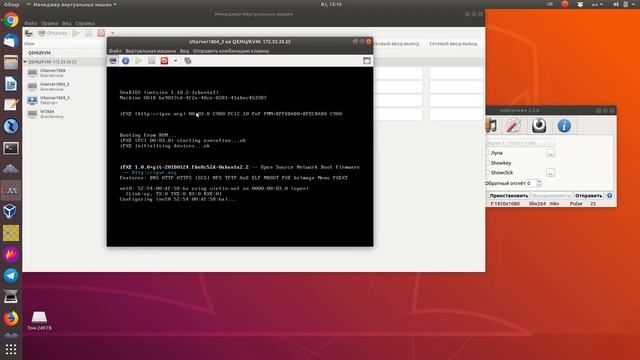This screenshot has width=640, height=360.
Task: Power off VM from manager toolbar
Action: (101, 33)
